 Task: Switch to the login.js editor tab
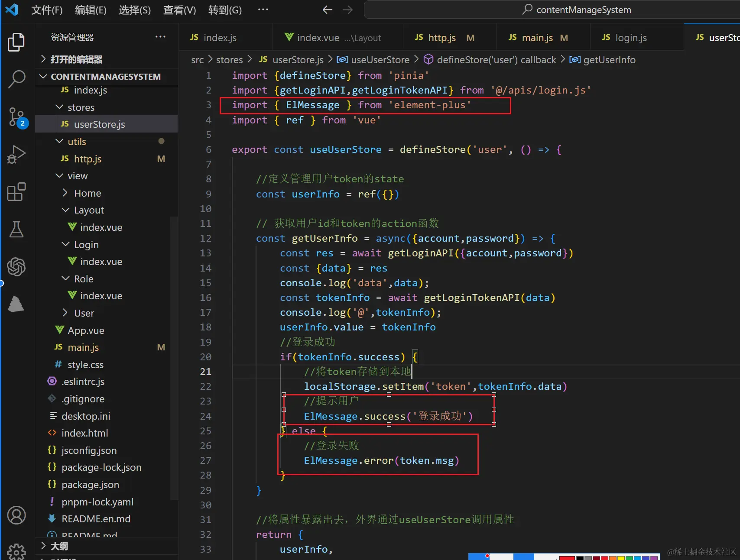pos(637,38)
